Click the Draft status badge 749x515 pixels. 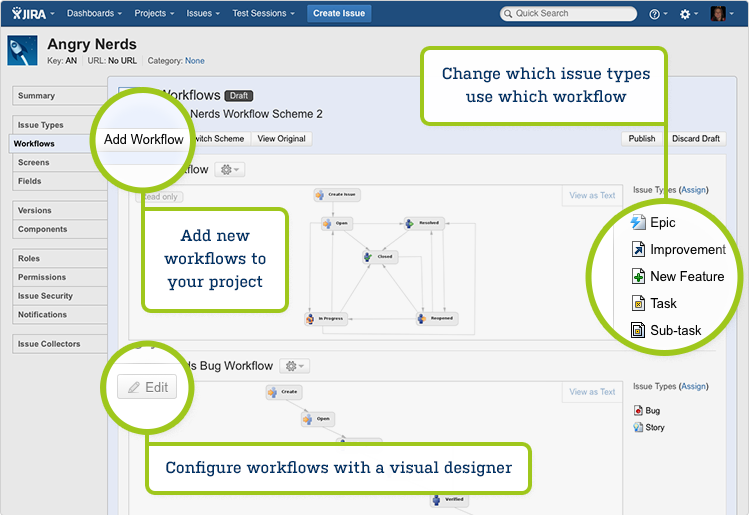(239, 96)
